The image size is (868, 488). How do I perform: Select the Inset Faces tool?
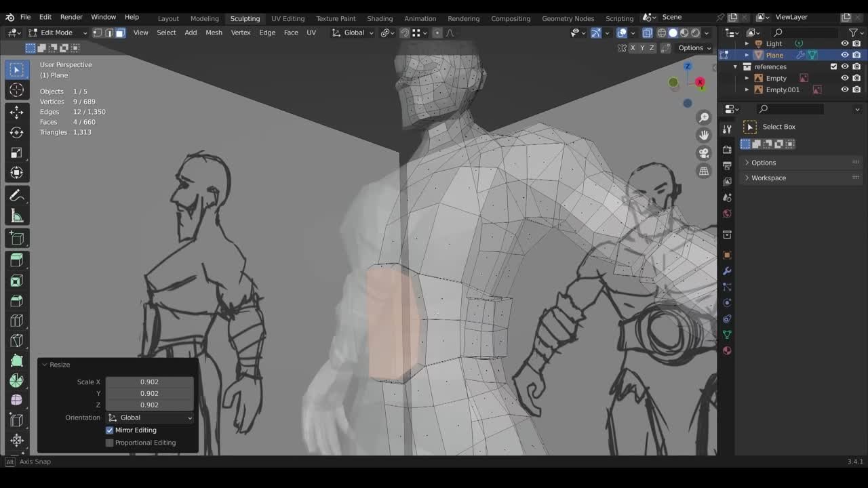[x=17, y=280]
